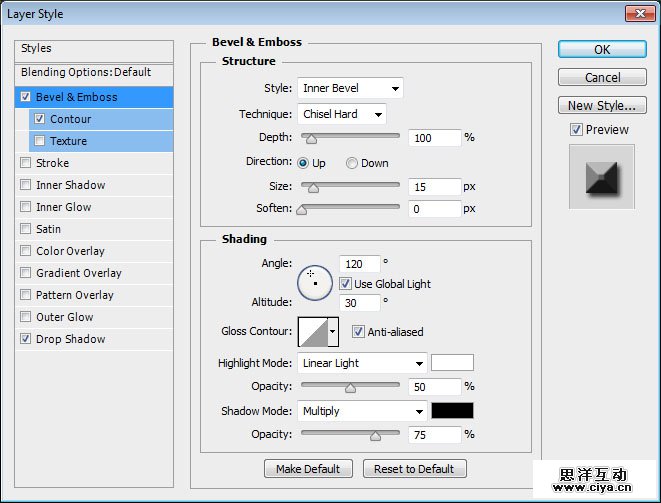Click the angle dial control
This screenshot has height=503, width=661.
click(x=315, y=283)
